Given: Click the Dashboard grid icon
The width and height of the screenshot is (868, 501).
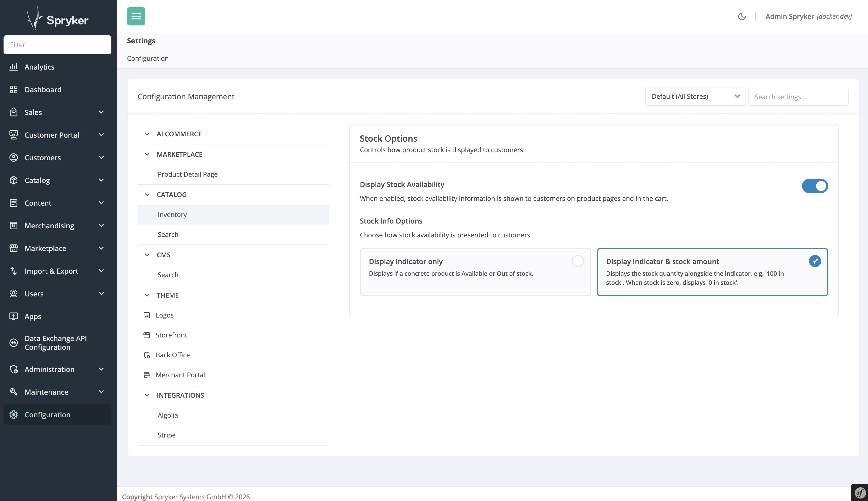Looking at the screenshot, I should tap(14, 89).
